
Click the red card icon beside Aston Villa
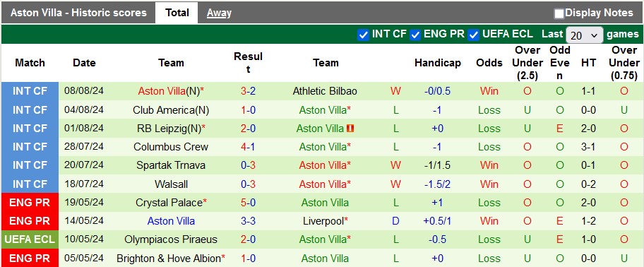tap(350, 129)
